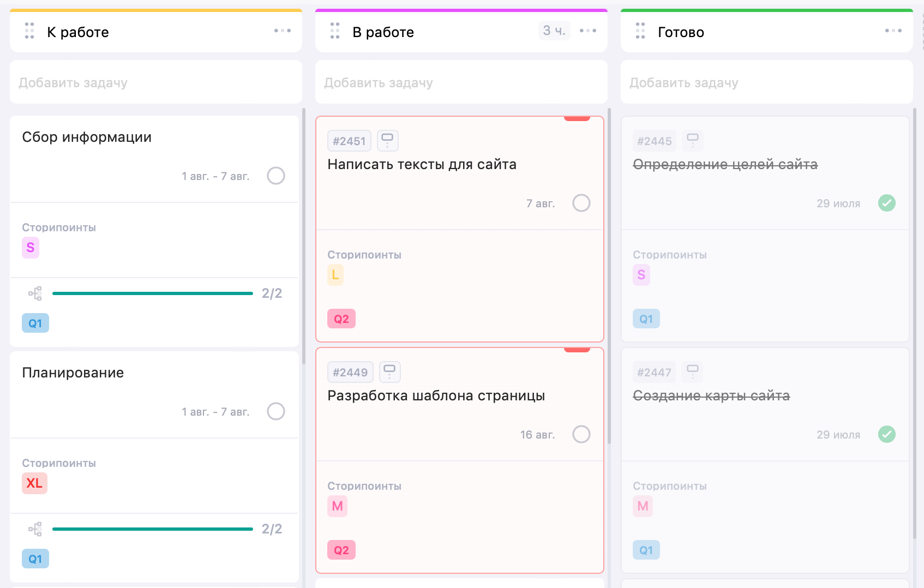Click drag handle icon of В работе column
Screen dimensions: 924x588
click(x=335, y=31)
